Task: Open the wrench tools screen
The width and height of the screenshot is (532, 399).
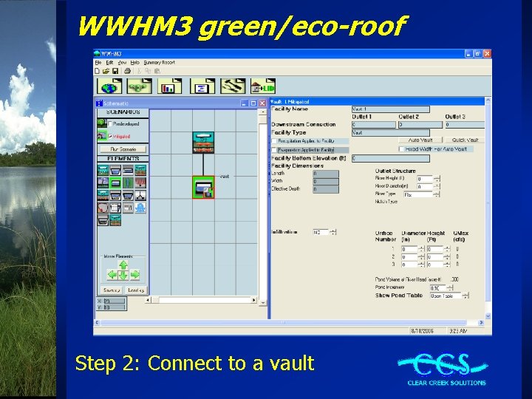Action: click(233, 86)
